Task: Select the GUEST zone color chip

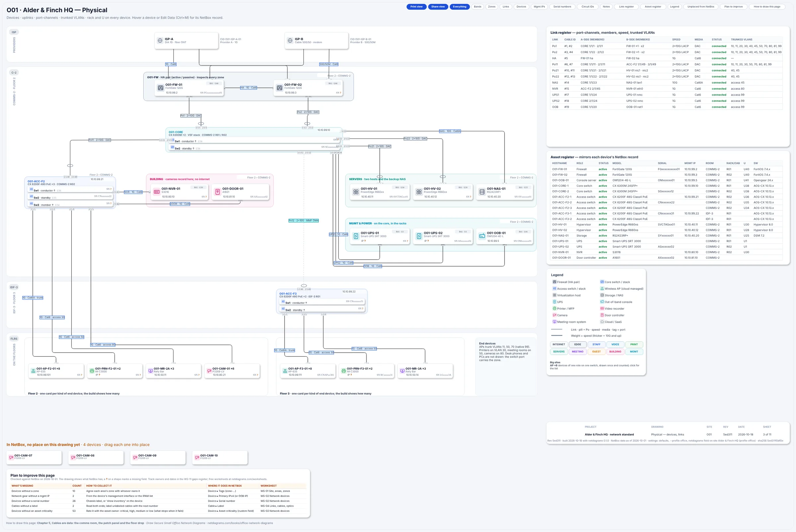Action: [x=596, y=352]
